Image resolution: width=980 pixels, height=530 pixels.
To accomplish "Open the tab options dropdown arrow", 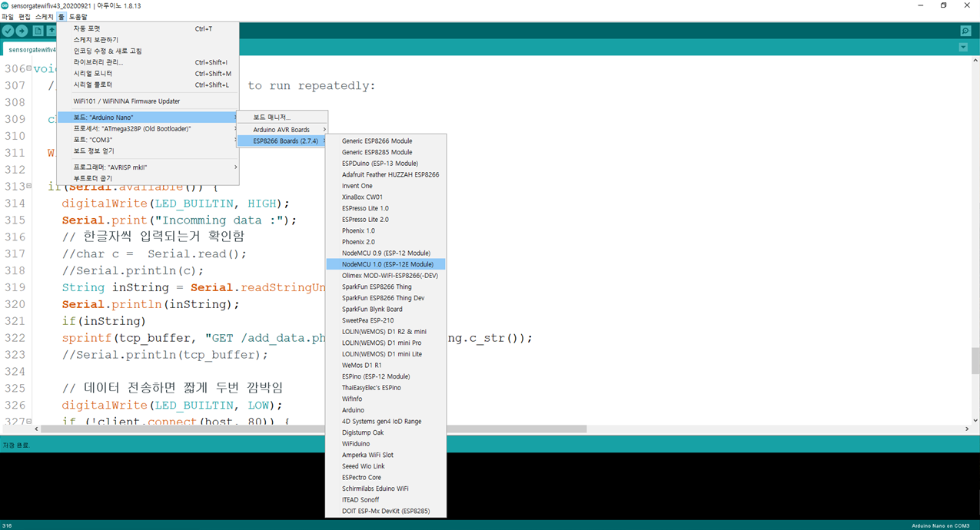I will click(x=963, y=48).
